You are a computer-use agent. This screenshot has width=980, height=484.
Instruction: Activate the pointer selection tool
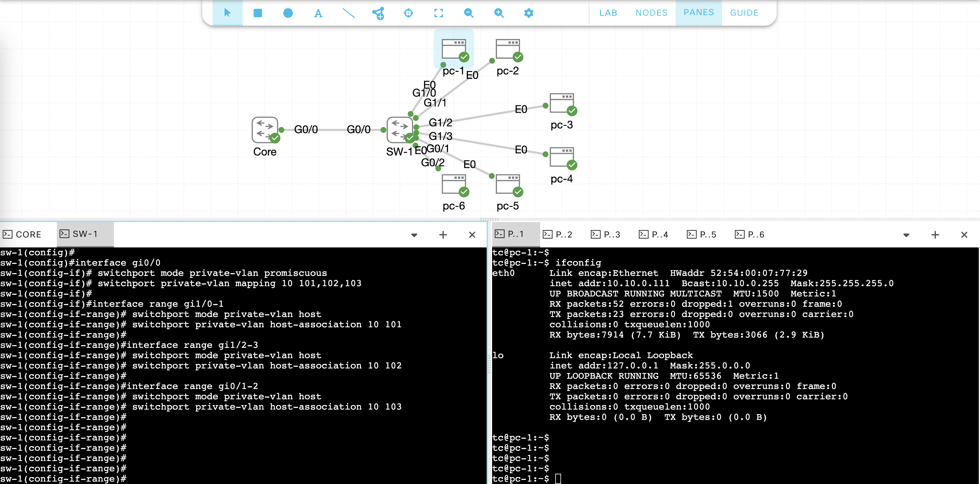pos(228,13)
